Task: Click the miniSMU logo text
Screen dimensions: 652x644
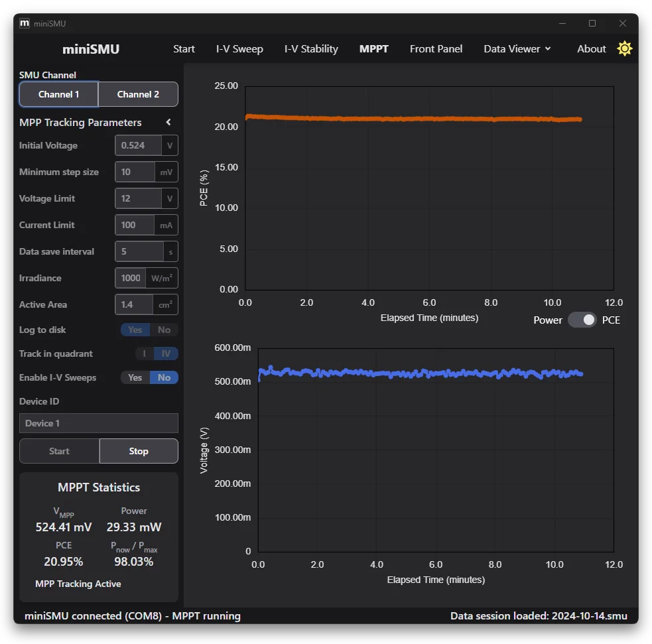Action: [91, 49]
